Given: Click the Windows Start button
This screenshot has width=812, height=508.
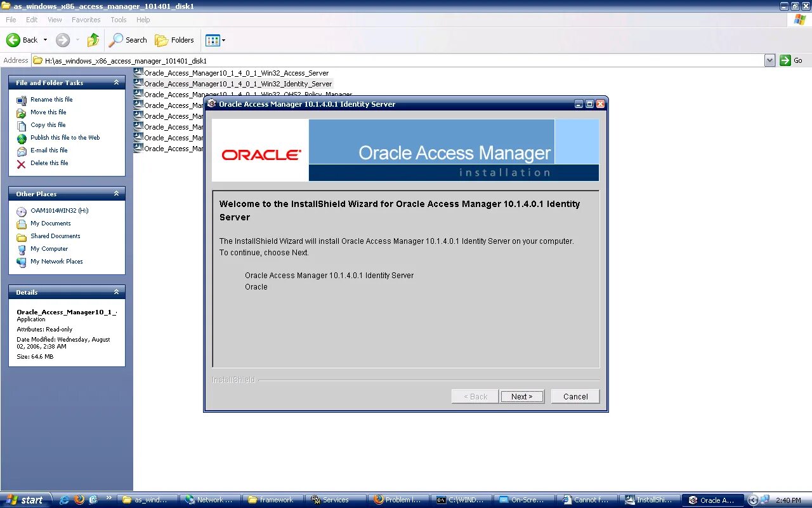Looking at the screenshot, I should coord(25,500).
